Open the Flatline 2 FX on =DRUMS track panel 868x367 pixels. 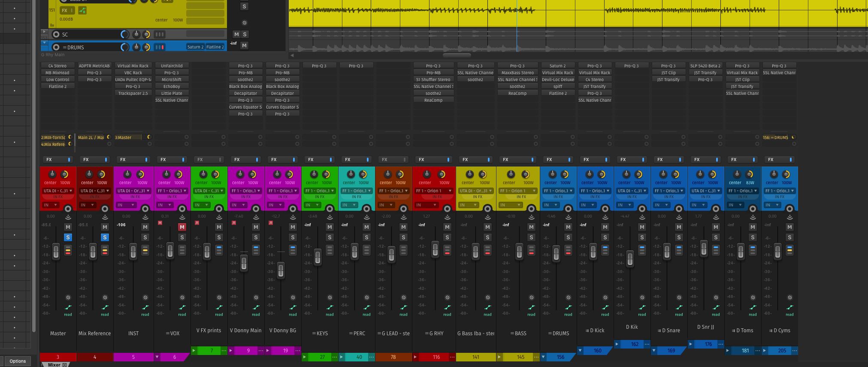(215, 47)
